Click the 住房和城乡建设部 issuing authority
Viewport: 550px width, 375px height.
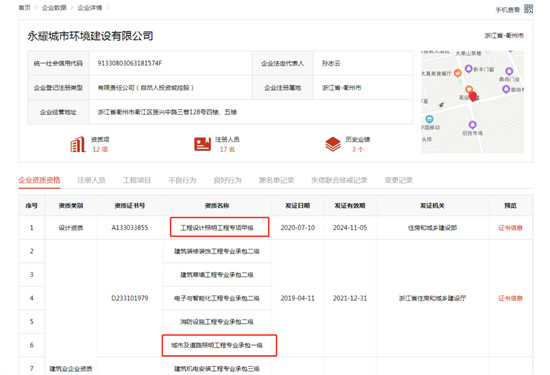pyautogui.click(x=432, y=228)
